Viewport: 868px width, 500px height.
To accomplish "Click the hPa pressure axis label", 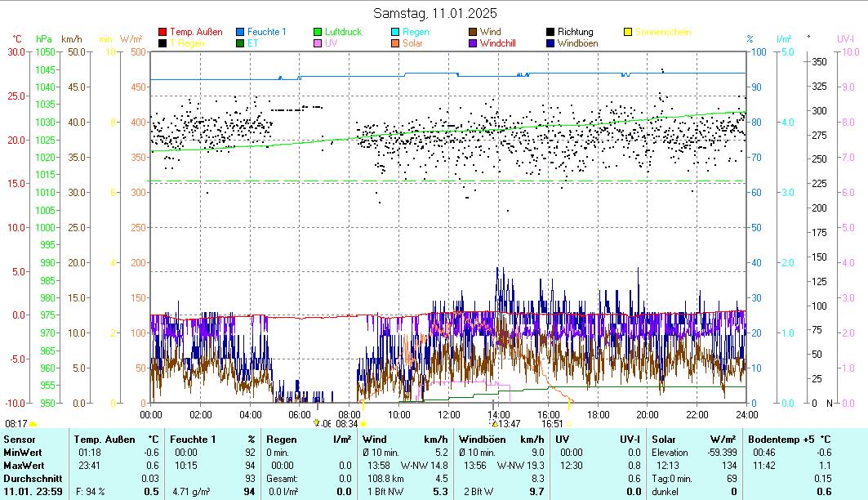I will tap(44, 38).
